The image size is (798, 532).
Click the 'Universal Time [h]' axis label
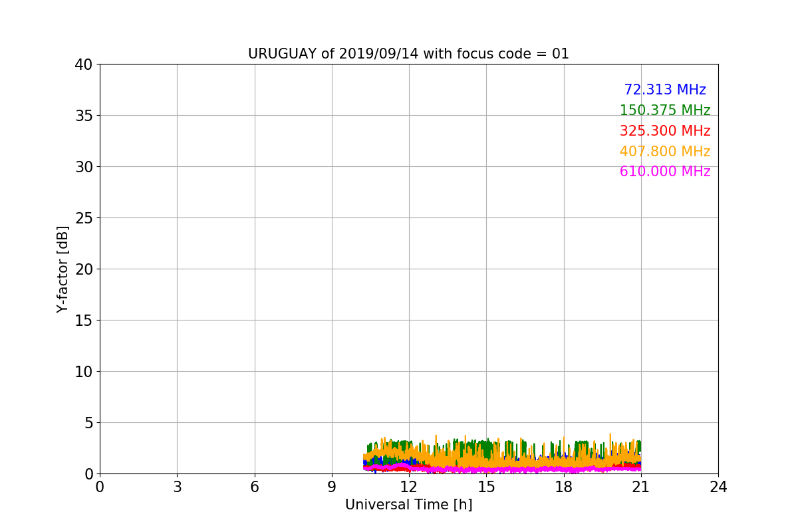coord(408,505)
